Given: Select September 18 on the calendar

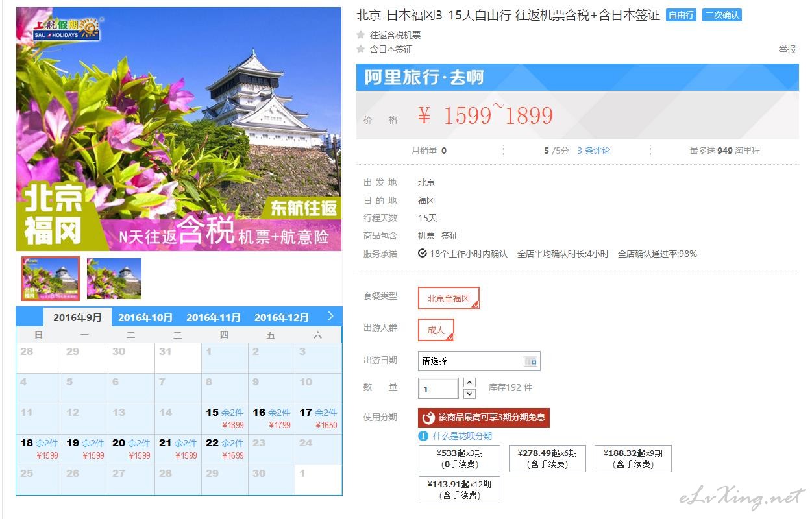Looking at the screenshot, I should pyautogui.click(x=39, y=449).
